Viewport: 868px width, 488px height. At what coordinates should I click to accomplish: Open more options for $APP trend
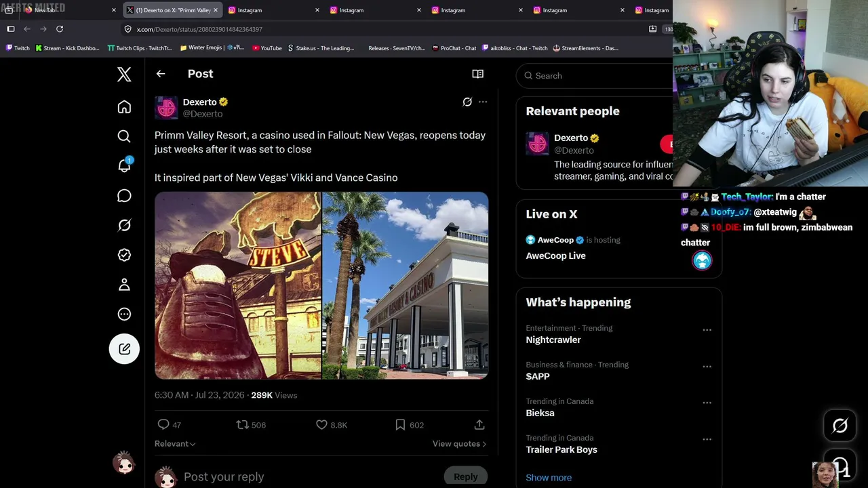707,367
